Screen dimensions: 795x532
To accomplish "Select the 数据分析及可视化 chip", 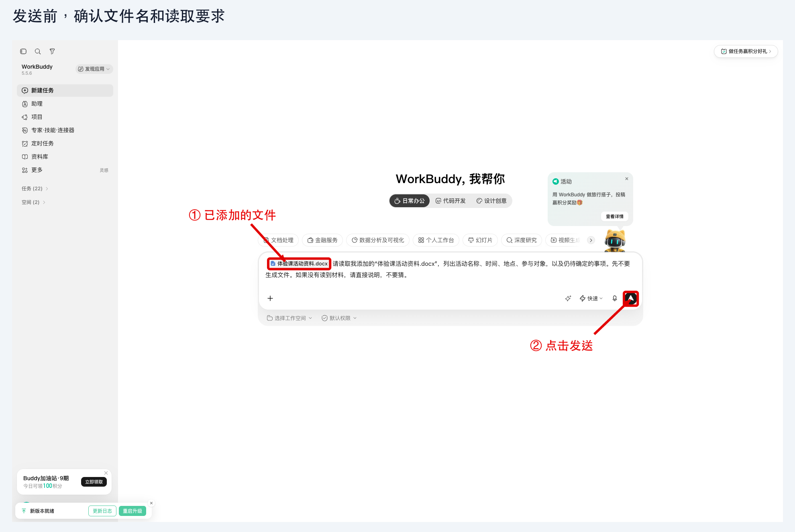I will pos(378,240).
